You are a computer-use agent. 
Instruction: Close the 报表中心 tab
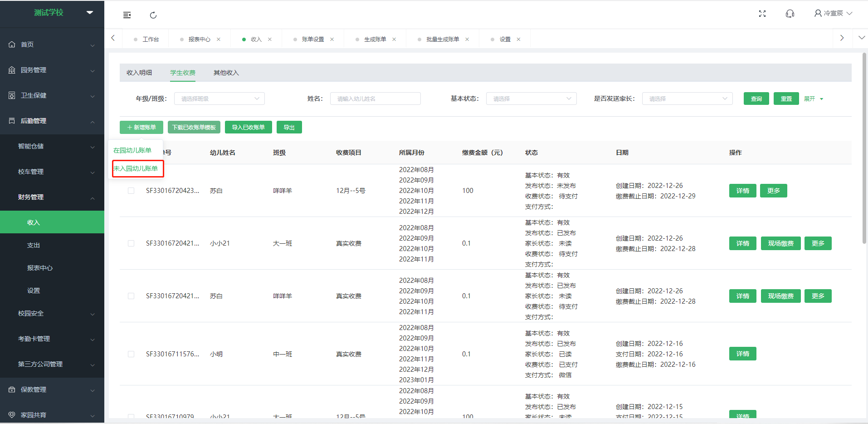[x=219, y=39]
